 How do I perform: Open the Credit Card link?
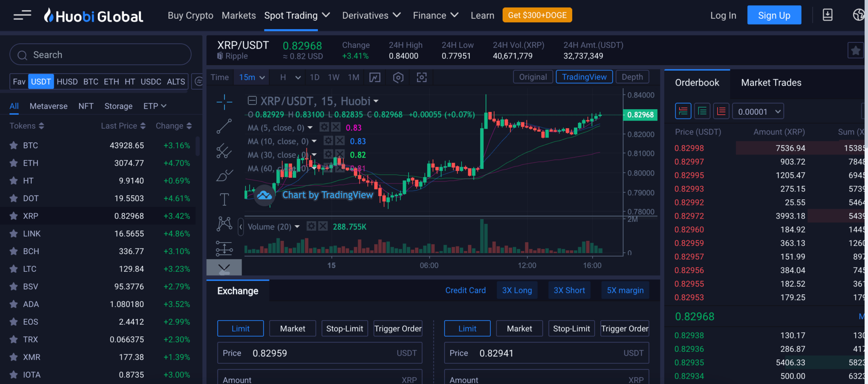[465, 290]
